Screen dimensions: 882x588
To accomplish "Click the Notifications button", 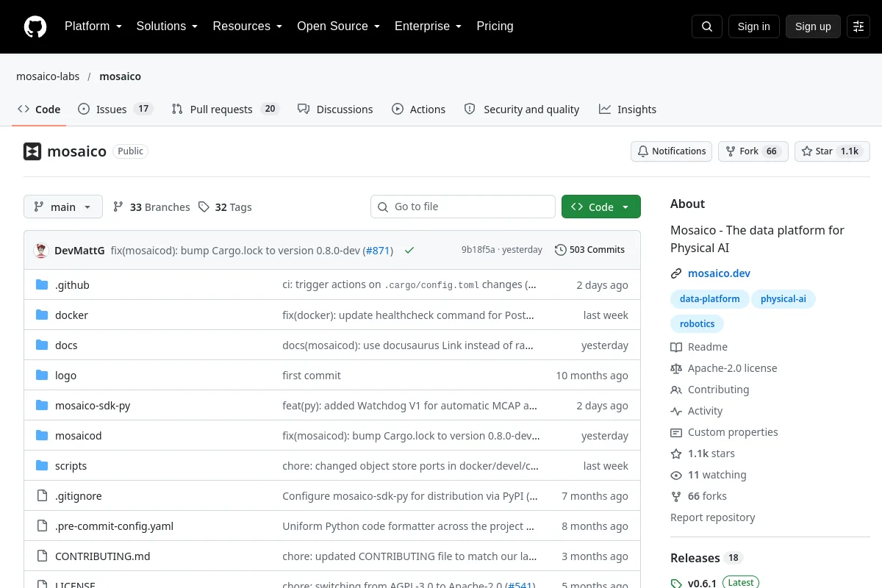I will (671, 151).
